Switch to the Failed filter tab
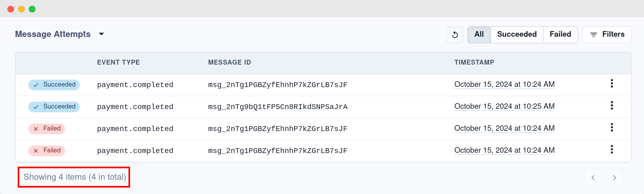 [x=560, y=34]
